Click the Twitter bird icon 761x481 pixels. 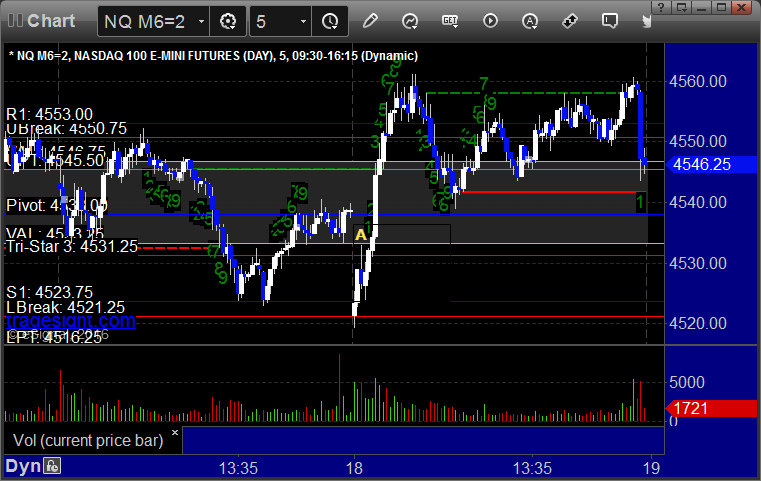coord(647,21)
